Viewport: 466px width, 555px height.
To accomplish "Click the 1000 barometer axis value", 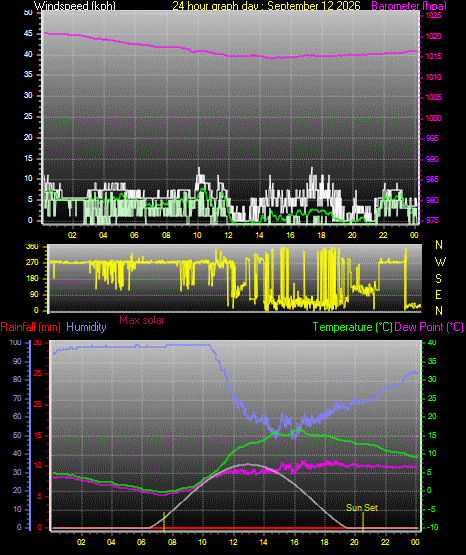I will [x=433, y=118].
